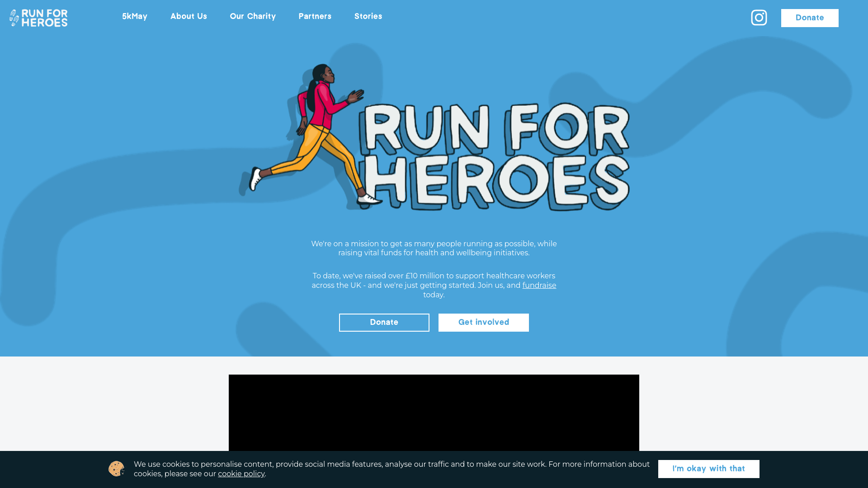Click the large Run For Heroes hero image
Image resolution: width=868 pixels, height=488 pixels.
tap(434, 137)
